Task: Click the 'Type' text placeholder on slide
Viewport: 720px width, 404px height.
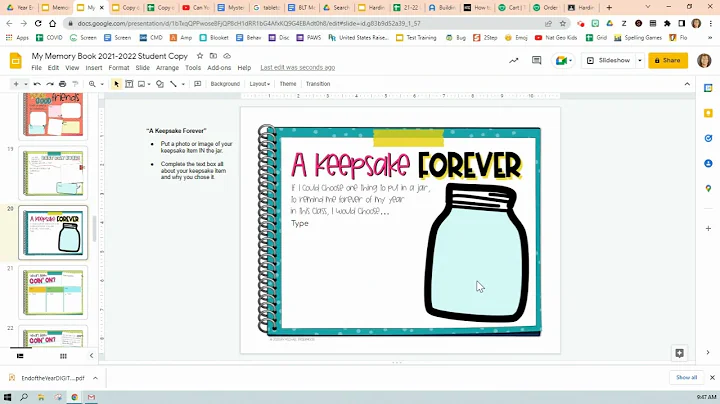Action: point(300,223)
